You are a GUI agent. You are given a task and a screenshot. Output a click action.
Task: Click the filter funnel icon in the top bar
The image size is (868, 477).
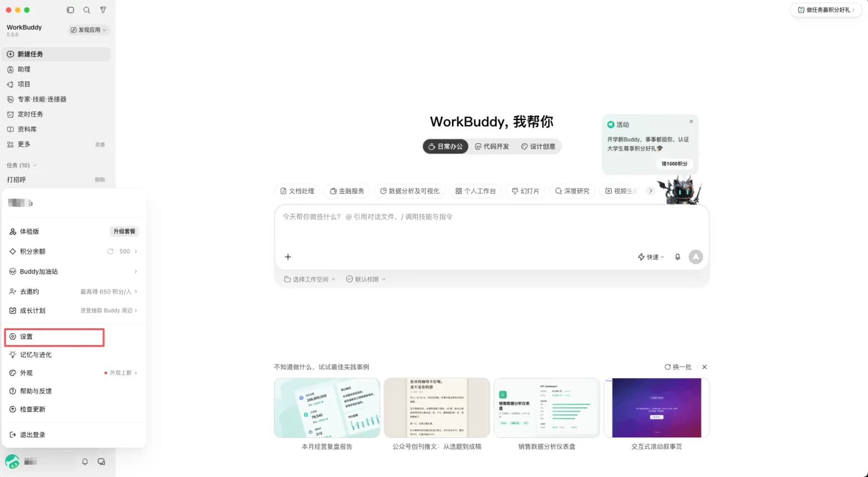click(x=103, y=10)
